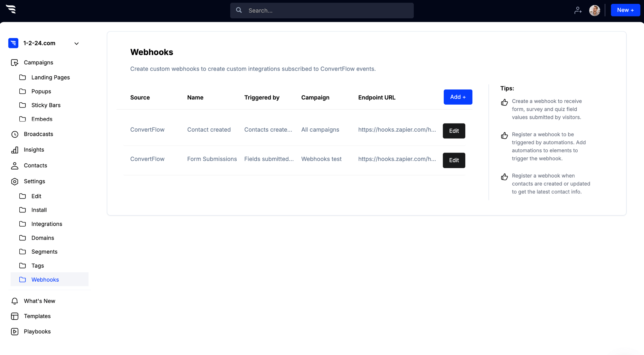Browse Templates
The image size is (644, 355).
37,316
